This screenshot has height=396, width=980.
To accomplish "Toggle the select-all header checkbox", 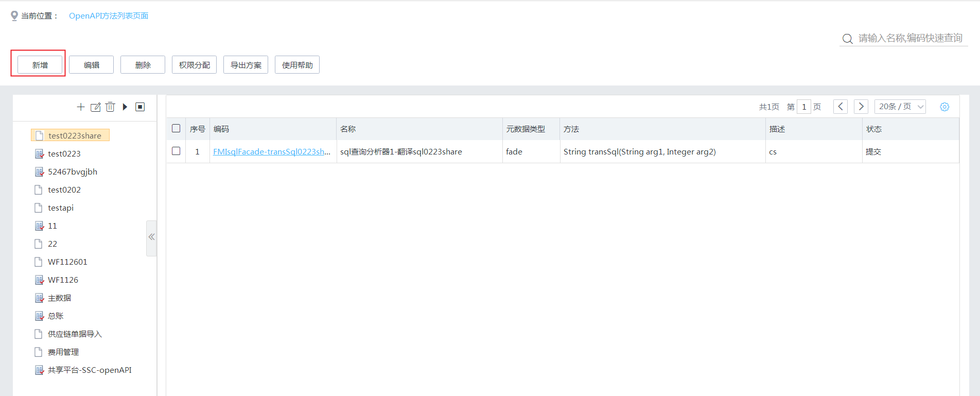I will coord(176,128).
